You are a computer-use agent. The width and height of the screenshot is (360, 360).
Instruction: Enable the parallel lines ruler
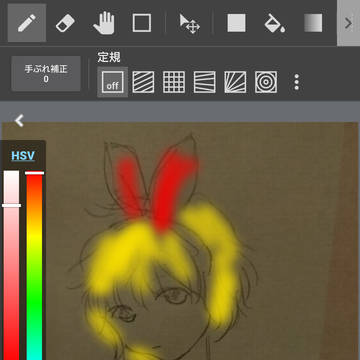[x=143, y=82]
